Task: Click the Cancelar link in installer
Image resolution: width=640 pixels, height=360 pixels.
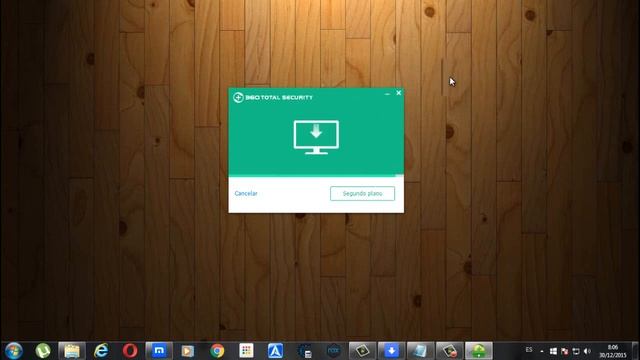Action: click(x=246, y=193)
